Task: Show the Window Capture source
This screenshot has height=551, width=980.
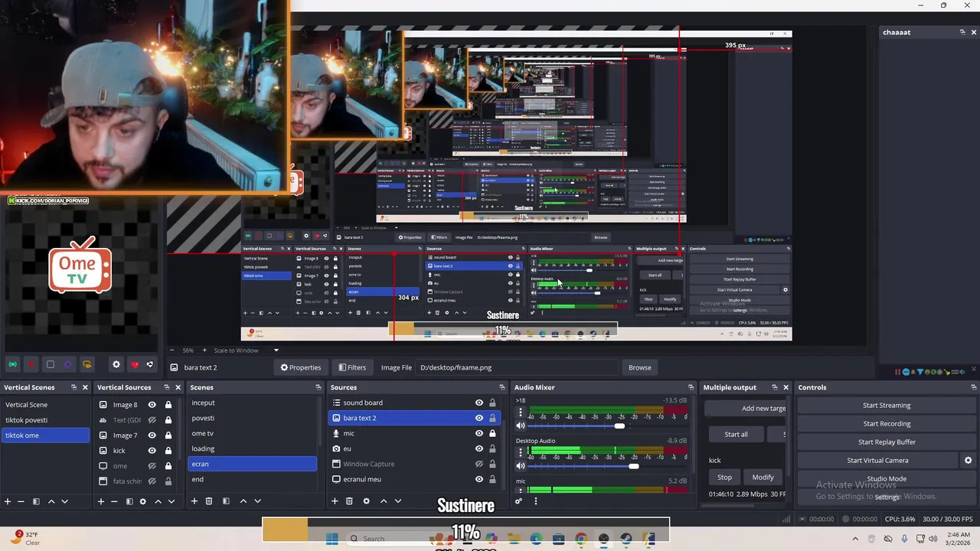Action: (x=479, y=464)
